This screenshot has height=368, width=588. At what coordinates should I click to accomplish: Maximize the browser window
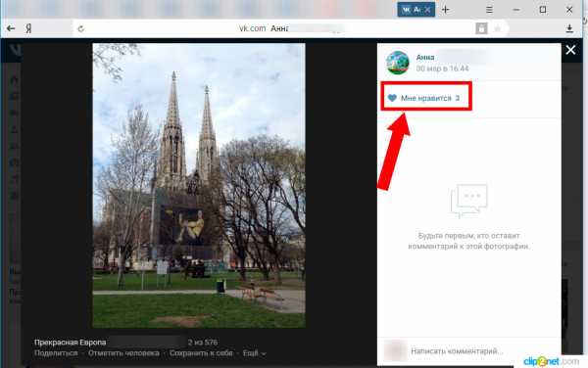(x=543, y=10)
